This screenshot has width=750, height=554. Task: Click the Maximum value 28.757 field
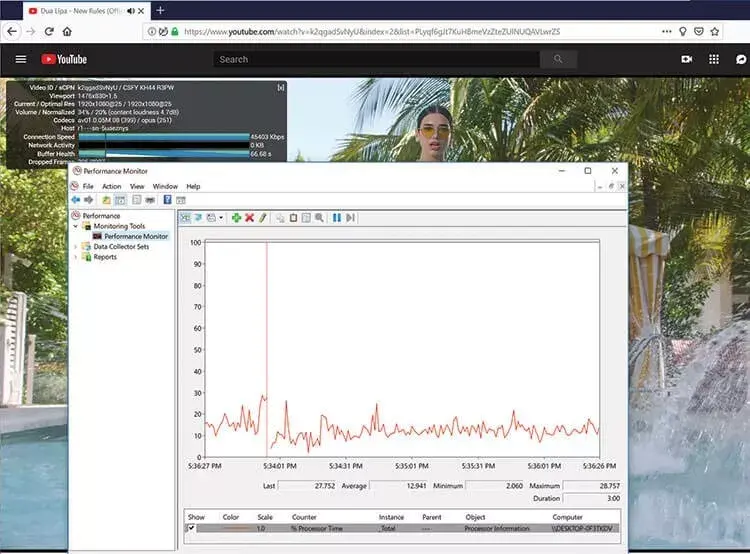[x=592, y=486]
